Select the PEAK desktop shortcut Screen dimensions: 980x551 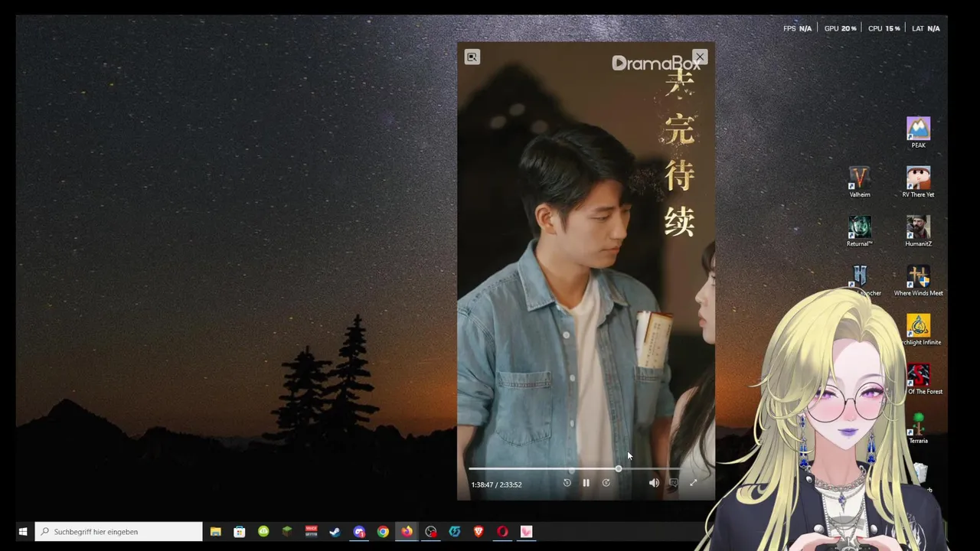918,132
